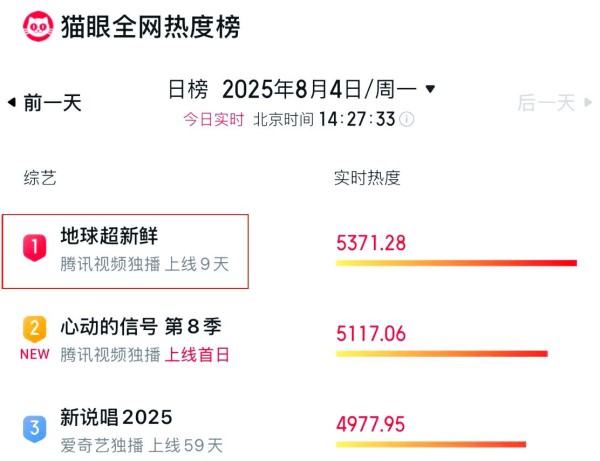This screenshot has width=600, height=461.
Task: Open 心动的信号 第8季 show entry
Action: 140,327
